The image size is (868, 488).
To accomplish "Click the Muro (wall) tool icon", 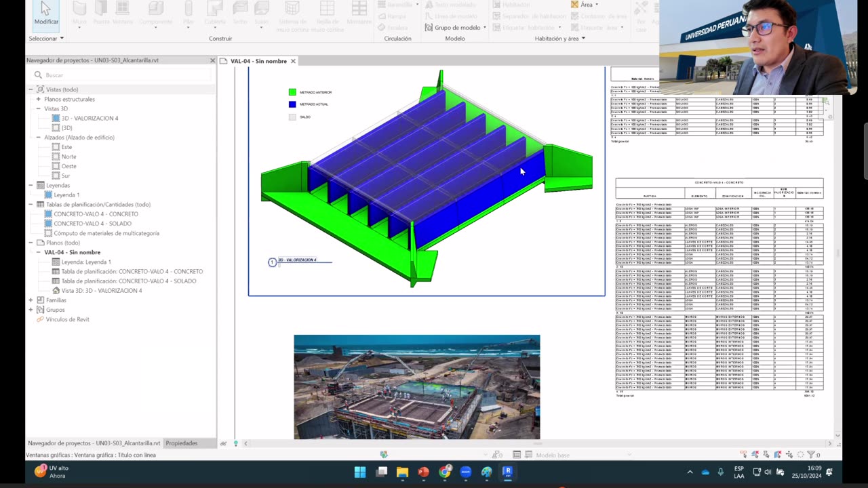I will pos(79,13).
